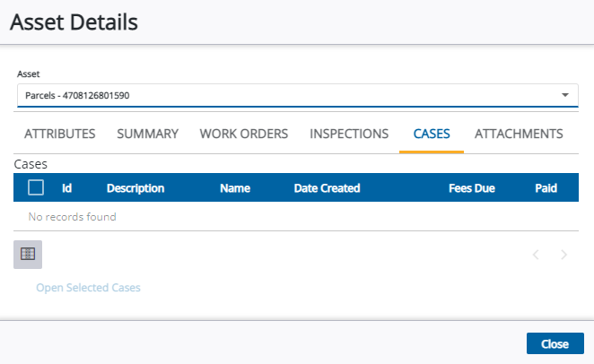The width and height of the screenshot is (594, 364).
Task: Toggle the select-all checkbox in Cases header
Action: pos(36,187)
